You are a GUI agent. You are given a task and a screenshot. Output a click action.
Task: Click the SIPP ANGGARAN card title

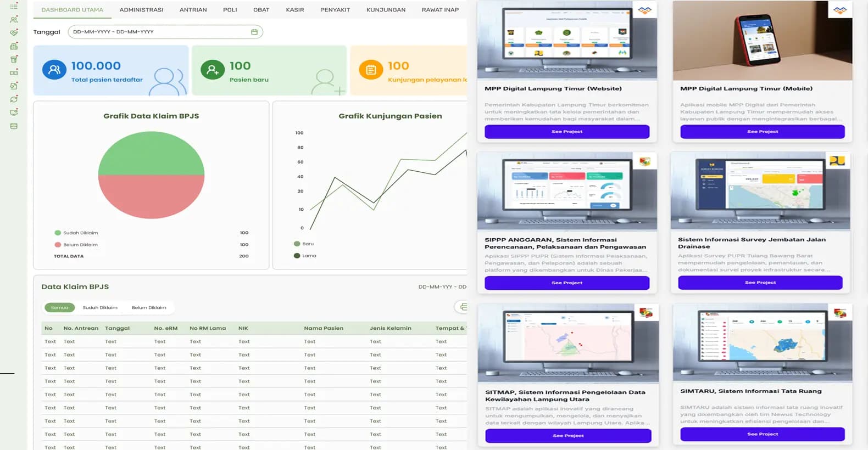pyautogui.click(x=565, y=243)
